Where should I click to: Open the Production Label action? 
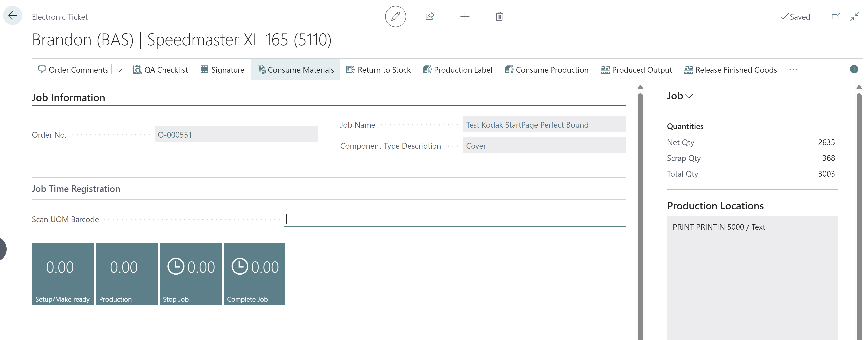tap(457, 70)
